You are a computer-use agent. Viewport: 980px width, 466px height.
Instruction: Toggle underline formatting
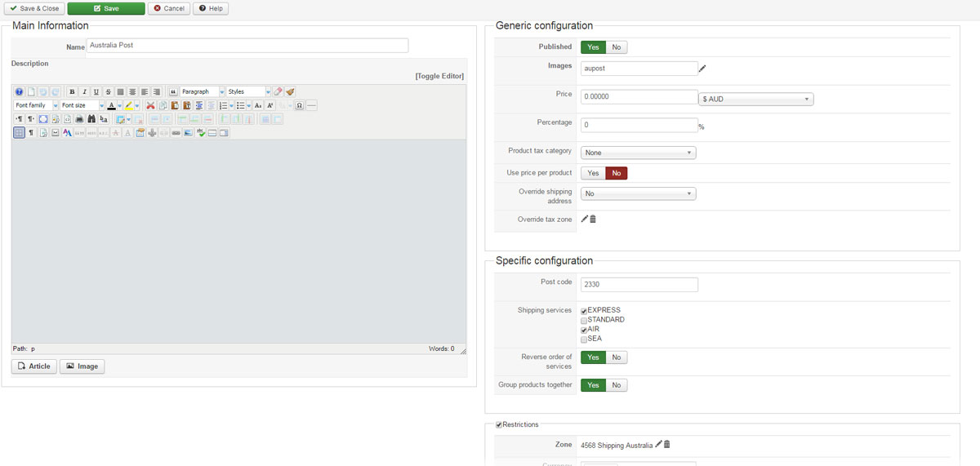96,91
